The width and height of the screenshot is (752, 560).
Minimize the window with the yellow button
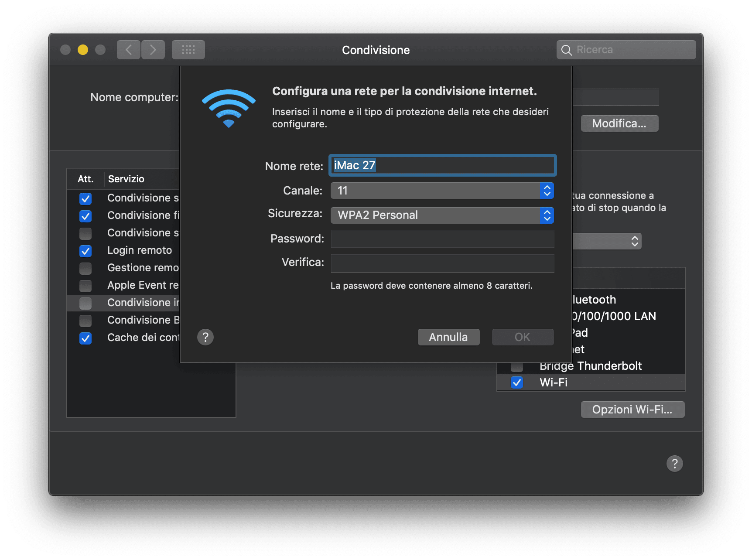83,50
